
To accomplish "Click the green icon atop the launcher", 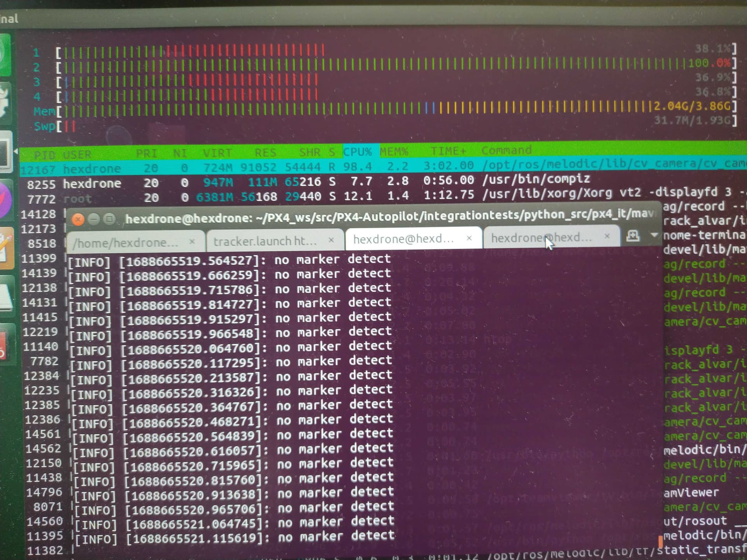I will 5,54.
